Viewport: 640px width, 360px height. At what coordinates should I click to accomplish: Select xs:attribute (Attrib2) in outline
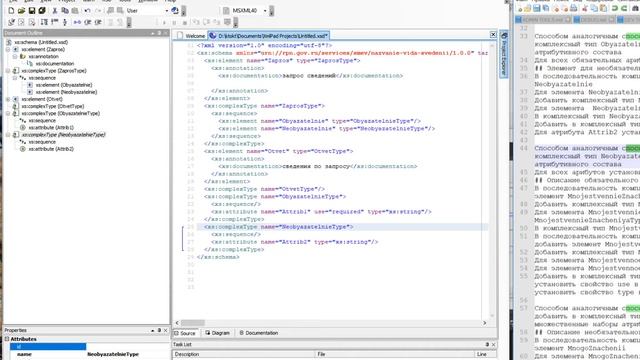[x=51, y=149]
